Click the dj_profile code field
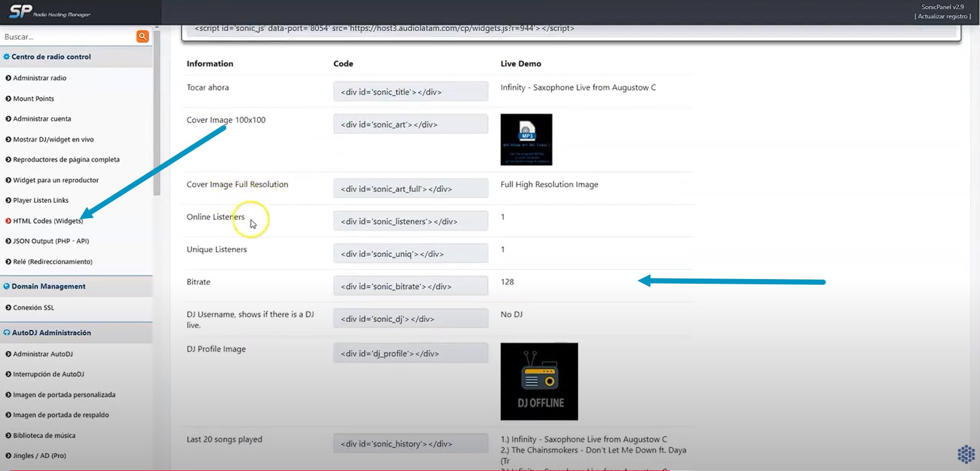Image resolution: width=980 pixels, height=471 pixels. pos(411,353)
